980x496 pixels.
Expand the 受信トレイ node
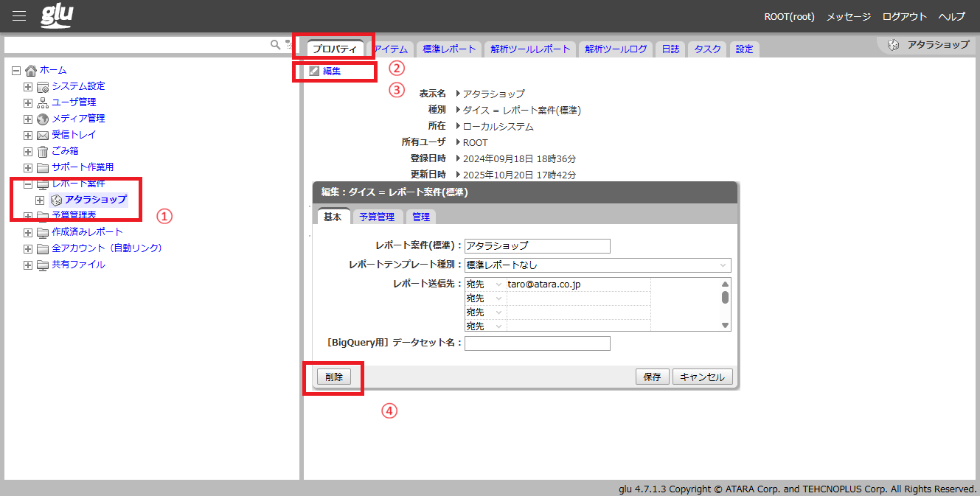point(28,135)
